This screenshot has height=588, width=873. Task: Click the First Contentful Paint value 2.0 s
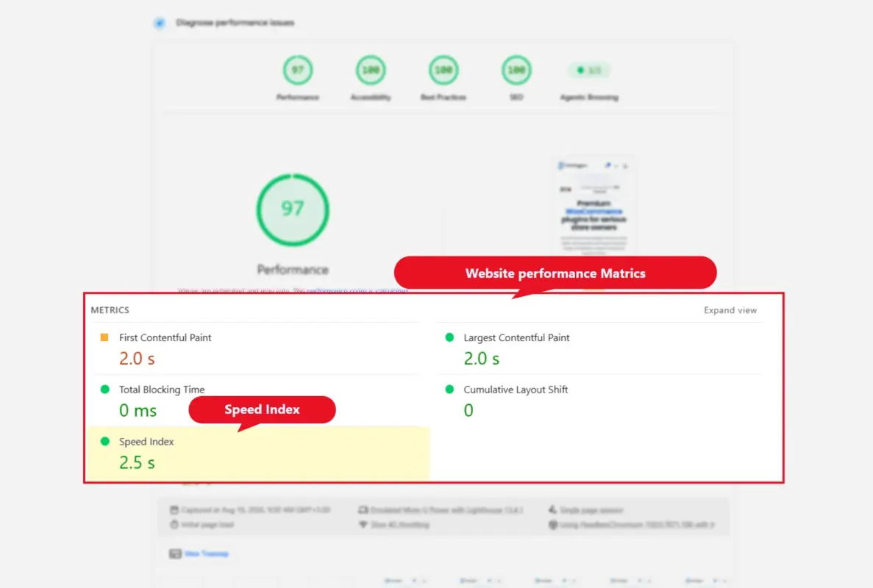click(x=137, y=359)
